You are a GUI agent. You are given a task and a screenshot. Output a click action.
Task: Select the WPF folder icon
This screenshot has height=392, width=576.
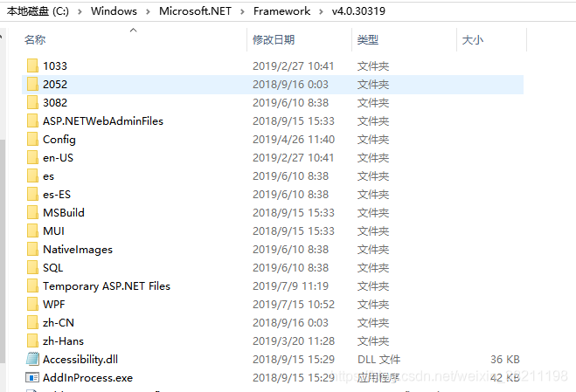pos(32,305)
